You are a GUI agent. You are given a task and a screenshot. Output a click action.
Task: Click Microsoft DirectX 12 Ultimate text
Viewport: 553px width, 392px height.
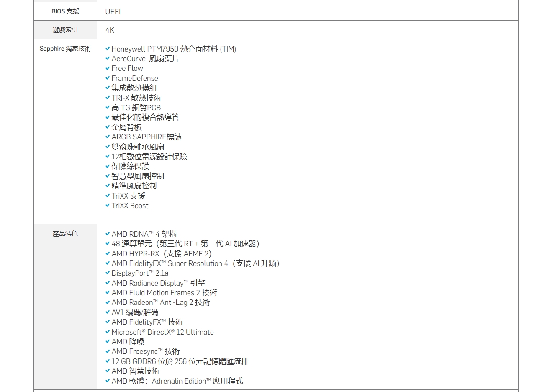click(x=162, y=332)
